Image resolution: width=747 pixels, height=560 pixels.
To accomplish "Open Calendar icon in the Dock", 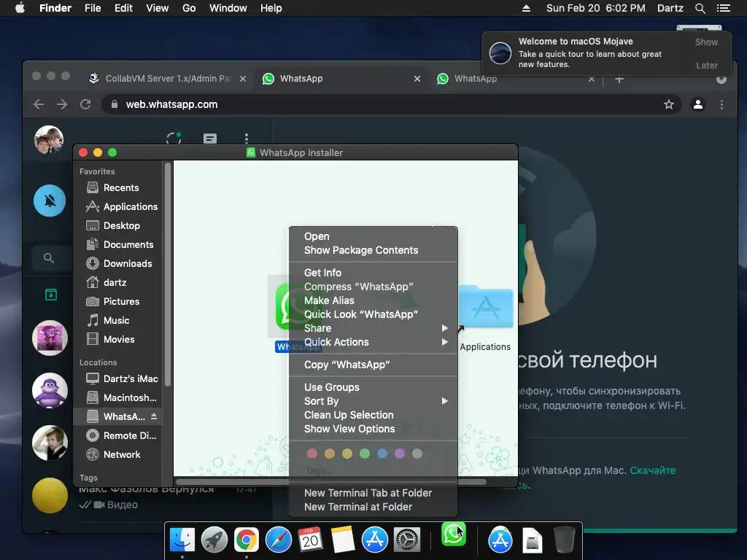I will [311, 540].
